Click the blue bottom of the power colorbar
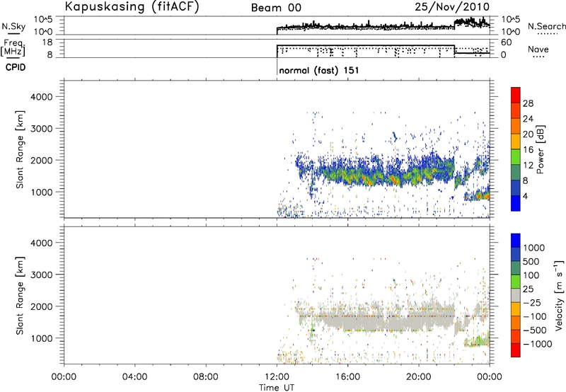566x392 pixels. point(516,203)
